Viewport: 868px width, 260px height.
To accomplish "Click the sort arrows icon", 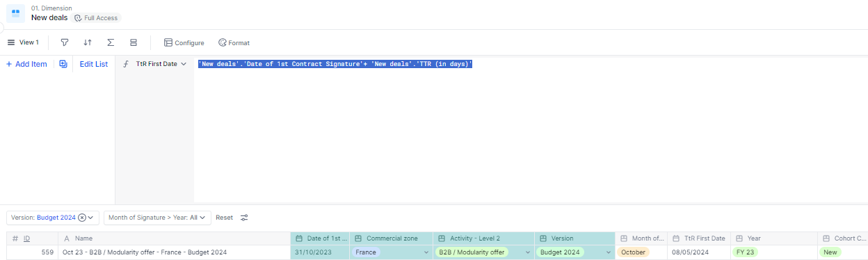I will coord(88,42).
